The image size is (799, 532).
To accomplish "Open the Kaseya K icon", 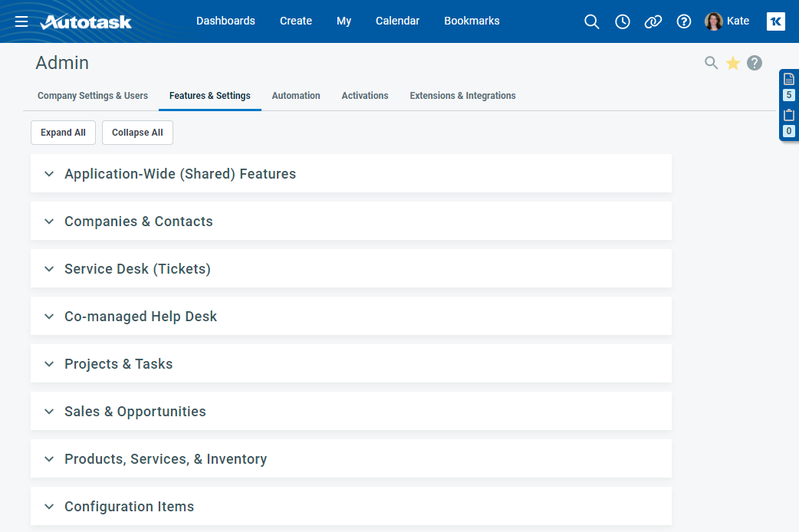I will (x=775, y=21).
